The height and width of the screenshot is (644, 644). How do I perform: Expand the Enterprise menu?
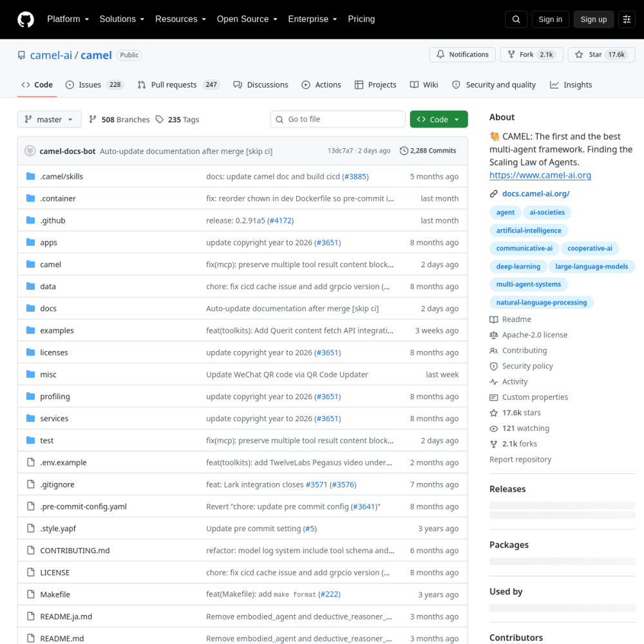[x=312, y=19]
